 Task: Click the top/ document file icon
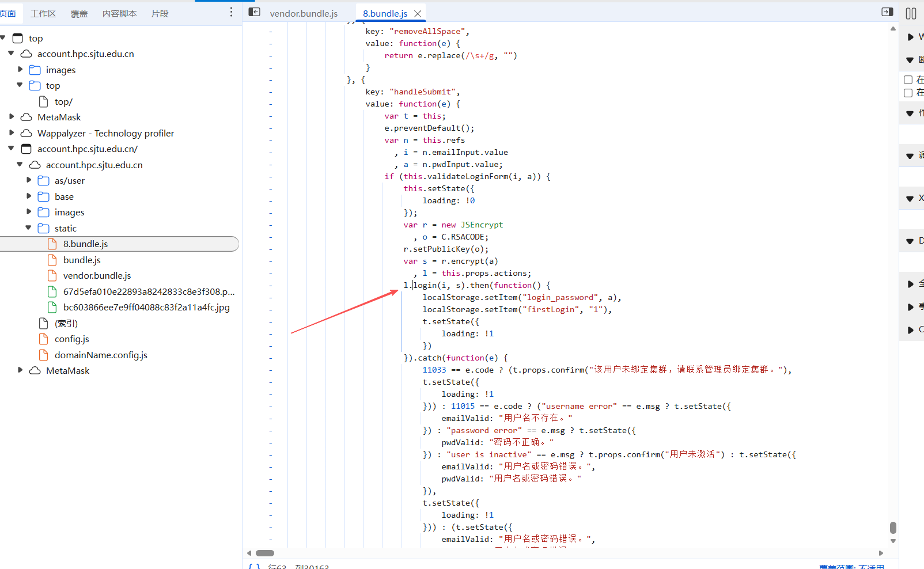point(44,101)
